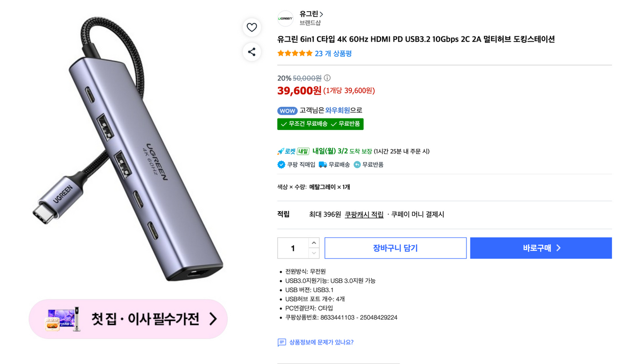
Task: Click the quantity input field showing 1
Action: (293, 248)
